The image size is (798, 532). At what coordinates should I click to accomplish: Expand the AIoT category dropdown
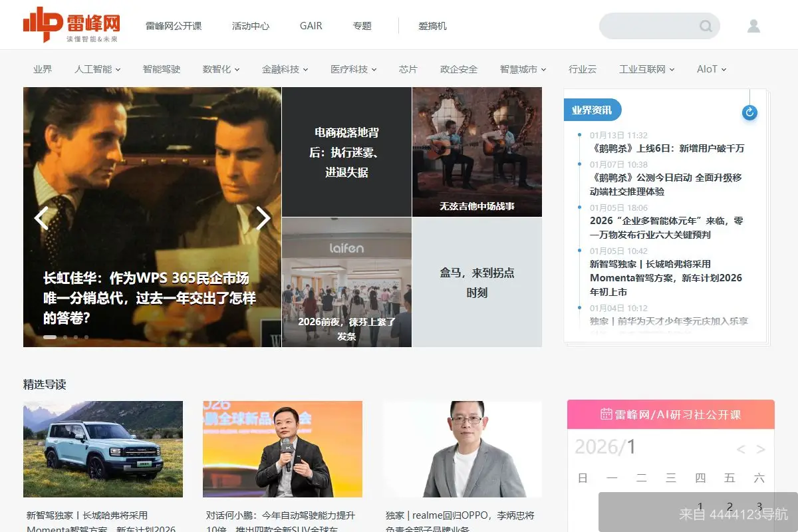710,68
